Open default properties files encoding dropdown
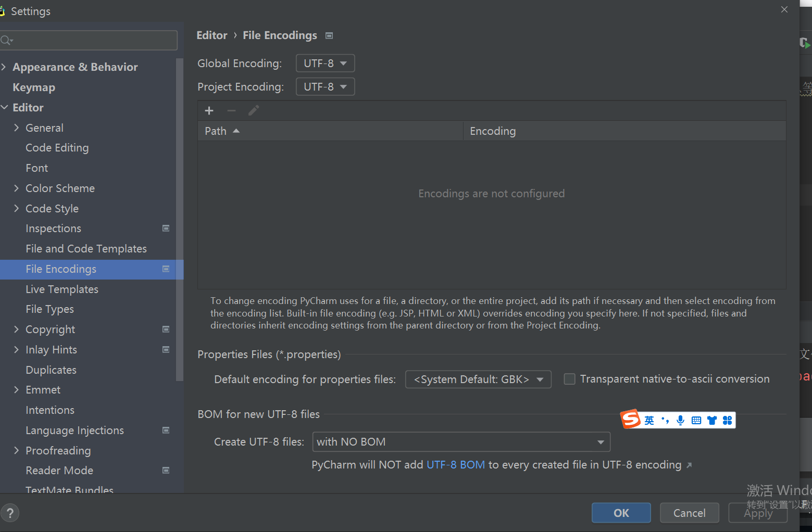Image resolution: width=812 pixels, height=532 pixels. coord(478,379)
